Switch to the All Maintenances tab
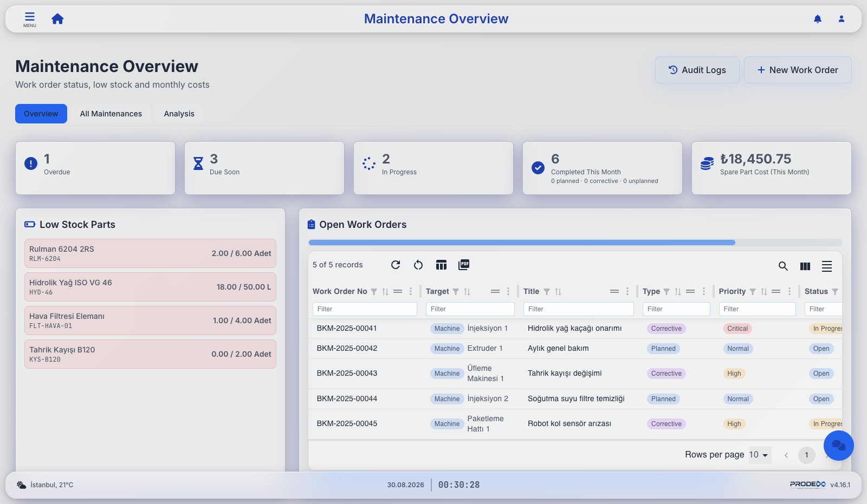 (x=111, y=114)
